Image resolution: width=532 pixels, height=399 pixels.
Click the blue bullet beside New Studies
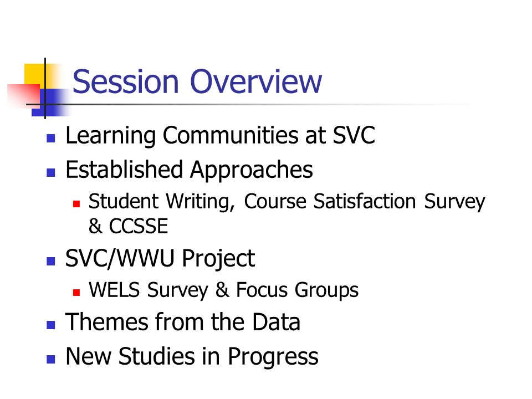click(51, 359)
